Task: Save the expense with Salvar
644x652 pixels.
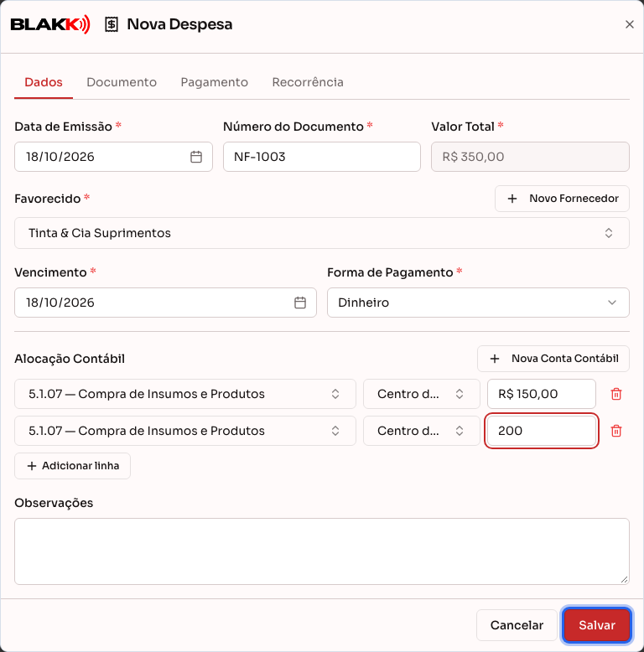Action: (x=597, y=625)
